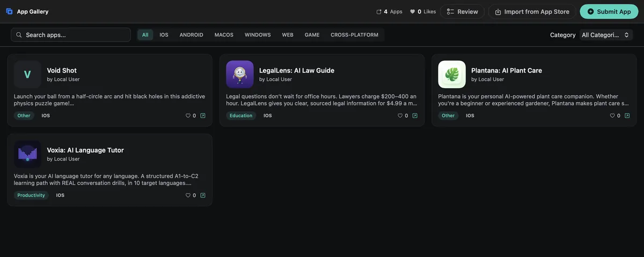Open Voxia external link icon
The height and width of the screenshot is (257, 644).
pos(203,195)
